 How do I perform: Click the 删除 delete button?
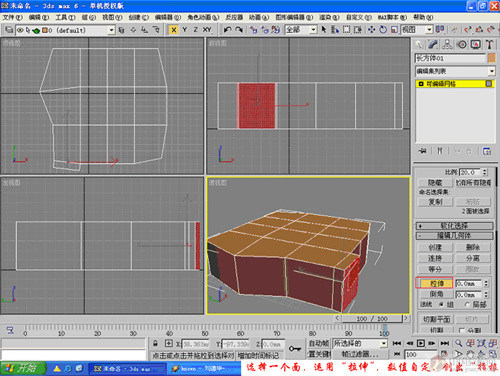(473, 247)
